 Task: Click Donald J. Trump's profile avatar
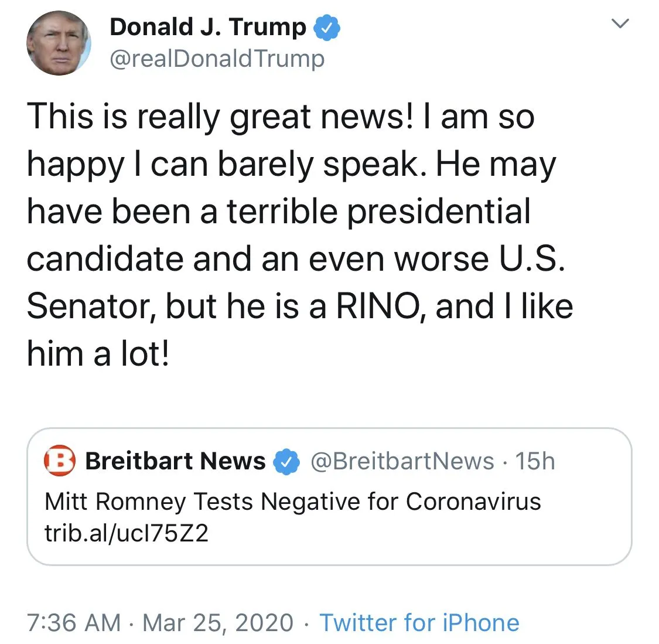click(x=59, y=43)
